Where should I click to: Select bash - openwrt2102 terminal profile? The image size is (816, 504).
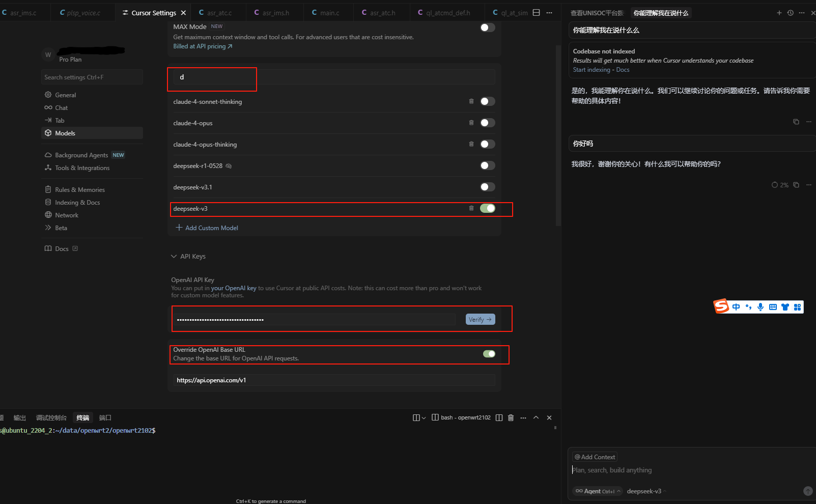pyautogui.click(x=461, y=417)
